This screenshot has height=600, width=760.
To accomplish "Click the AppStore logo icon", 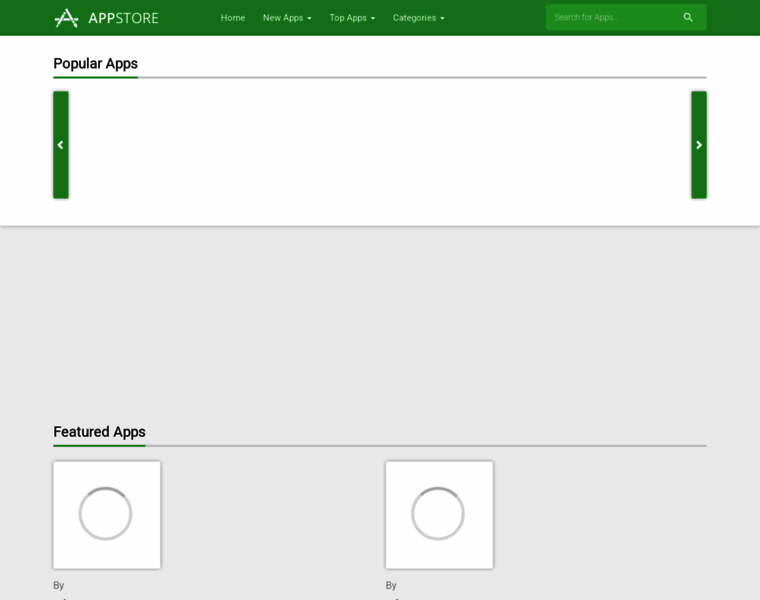I will pyautogui.click(x=66, y=18).
